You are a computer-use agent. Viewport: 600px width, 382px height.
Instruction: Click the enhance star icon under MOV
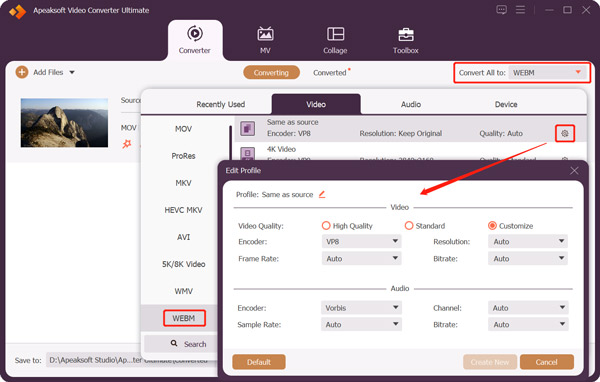127,144
